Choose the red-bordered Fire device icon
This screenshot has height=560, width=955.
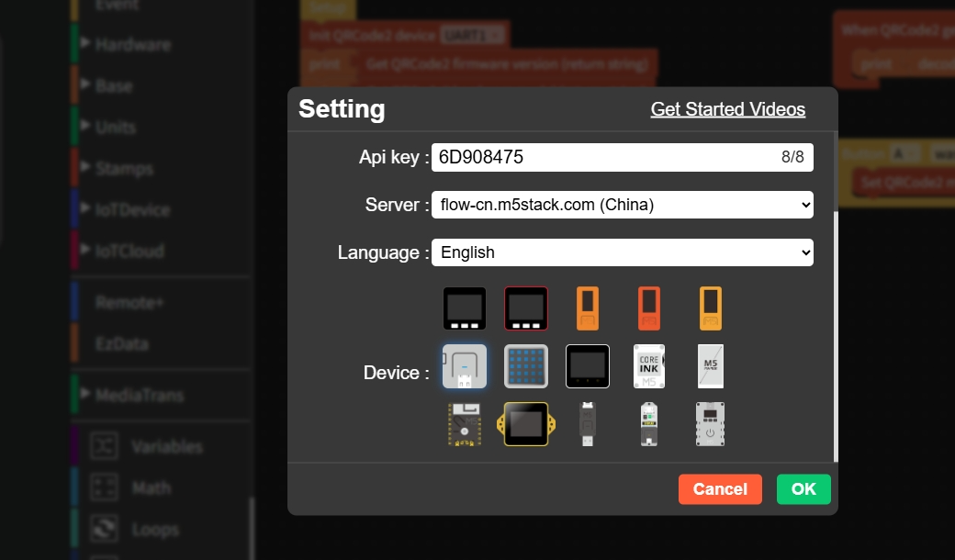526,308
